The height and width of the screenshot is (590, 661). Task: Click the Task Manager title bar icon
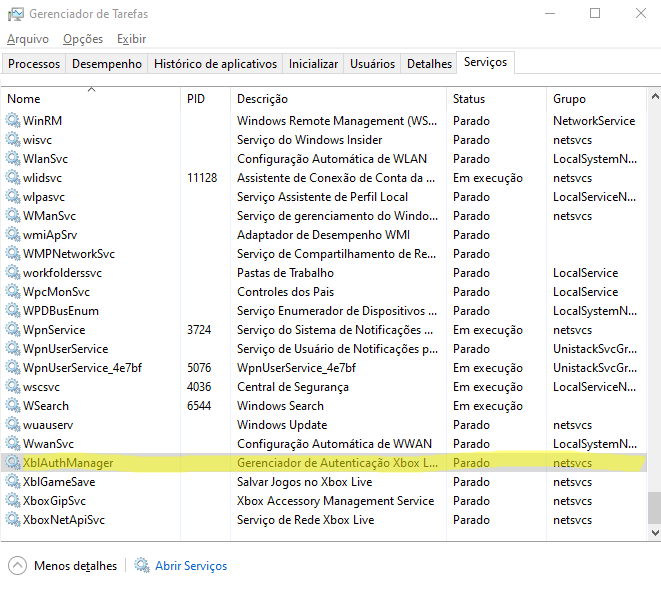16,14
